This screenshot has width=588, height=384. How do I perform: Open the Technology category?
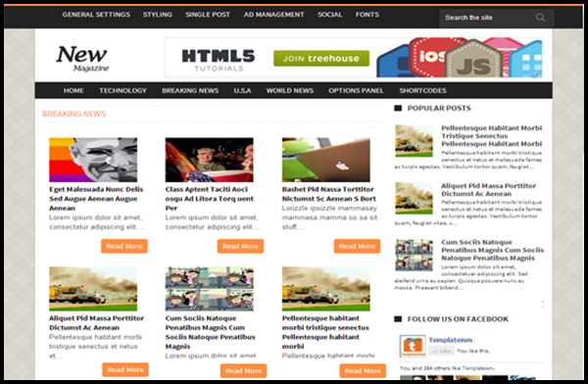(122, 90)
